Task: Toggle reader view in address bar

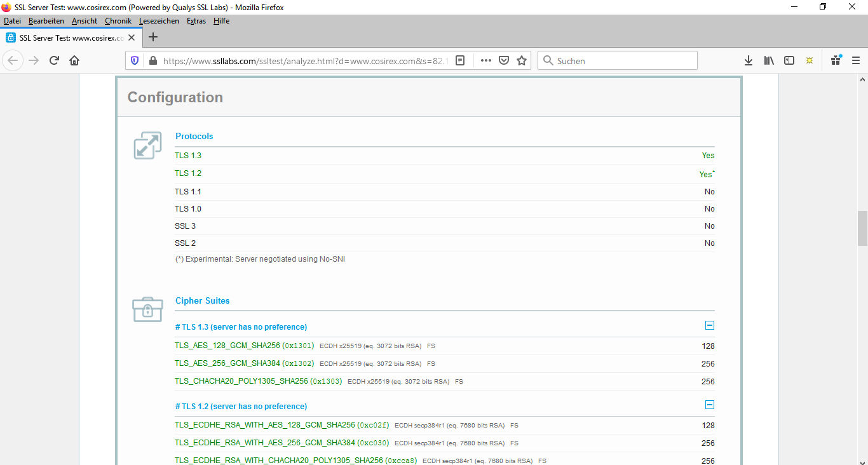Action: pos(460,60)
